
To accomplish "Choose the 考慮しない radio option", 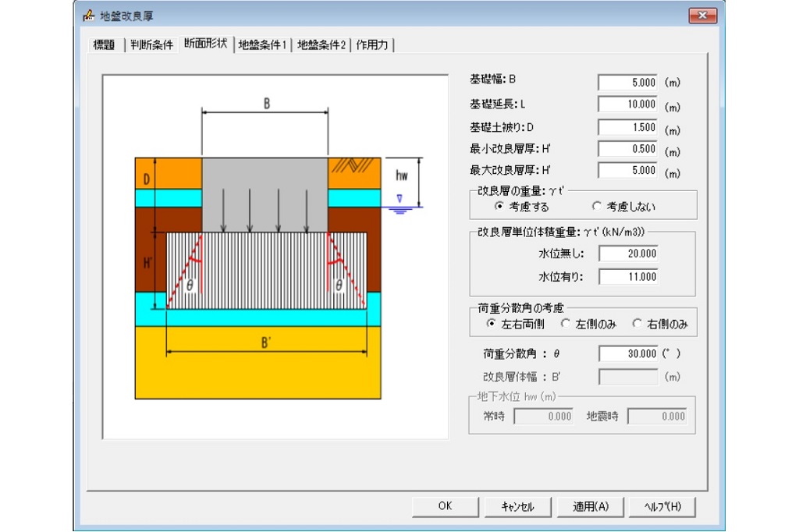I will click(x=597, y=207).
